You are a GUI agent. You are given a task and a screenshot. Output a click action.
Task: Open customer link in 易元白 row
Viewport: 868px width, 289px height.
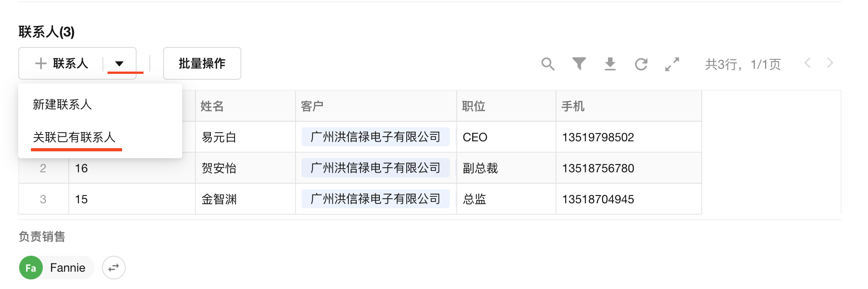pyautogui.click(x=375, y=137)
